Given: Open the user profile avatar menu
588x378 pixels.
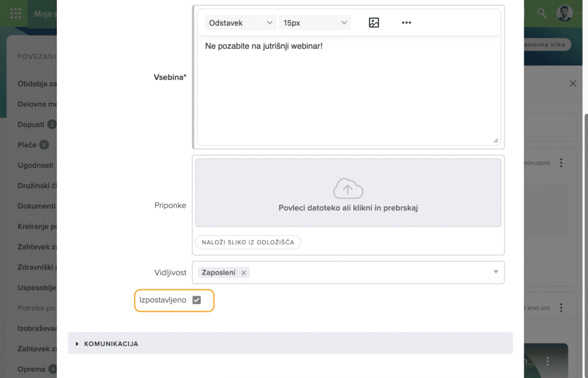Looking at the screenshot, I should tap(564, 13).
